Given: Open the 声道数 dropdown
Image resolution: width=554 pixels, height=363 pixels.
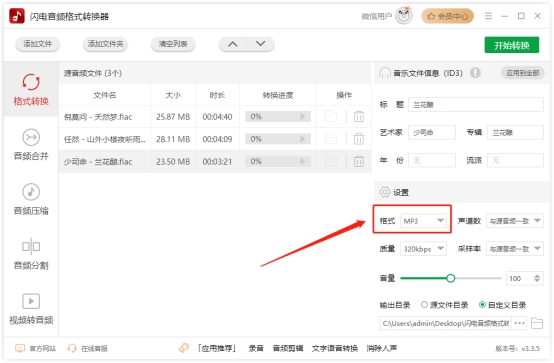Looking at the screenshot, I should pyautogui.click(x=515, y=221).
